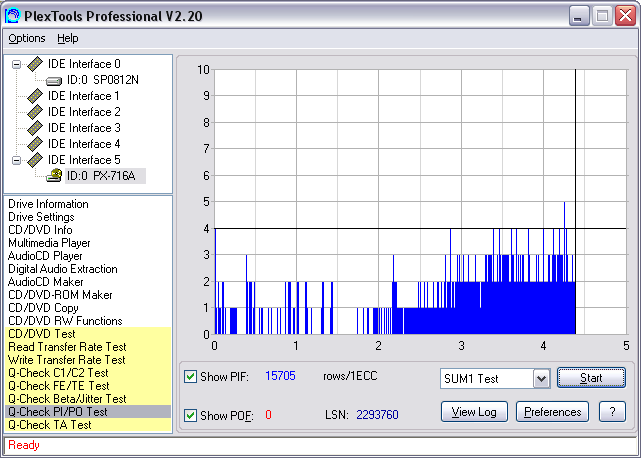Select the IDE Interface 4 label
641x458 pixels.
(84, 144)
